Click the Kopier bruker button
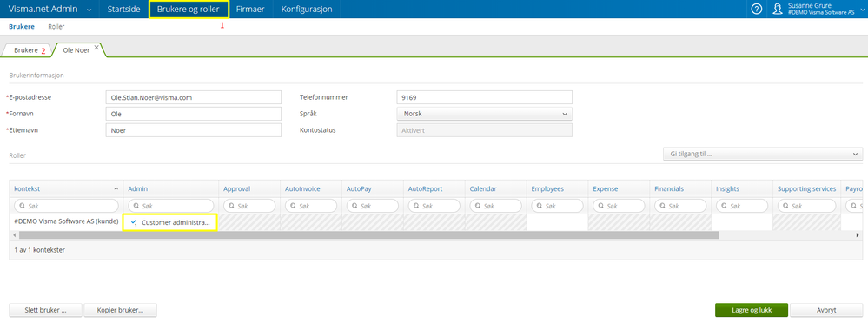The height and width of the screenshot is (323, 868). 120,310
